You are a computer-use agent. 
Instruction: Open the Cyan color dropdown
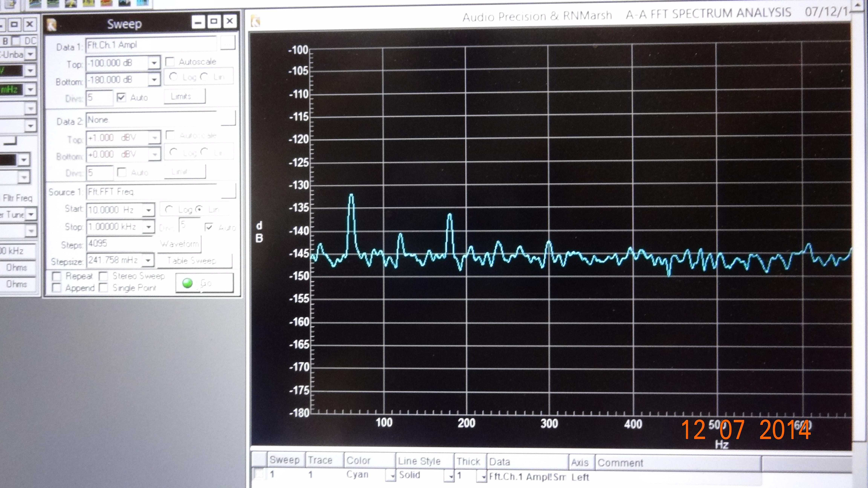tap(391, 476)
